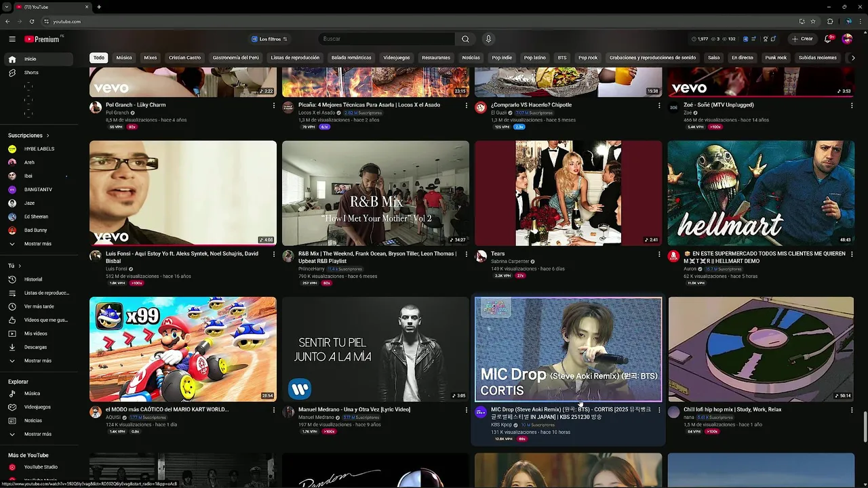Select the En directo chip
868x488 pixels.
coord(743,58)
